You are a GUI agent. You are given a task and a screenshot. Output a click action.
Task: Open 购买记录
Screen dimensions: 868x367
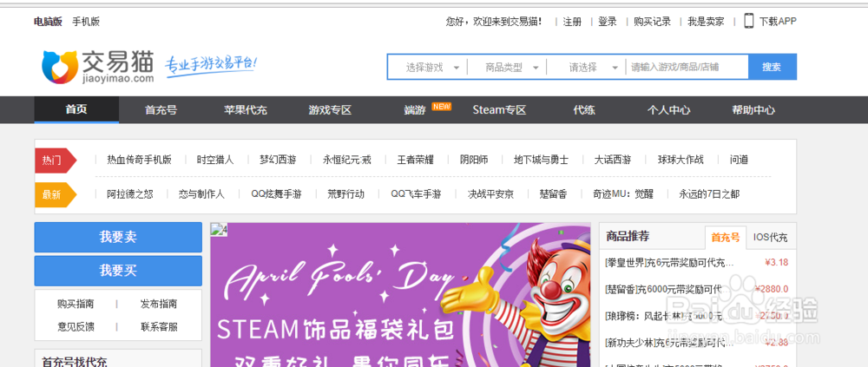pyautogui.click(x=652, y=22)
